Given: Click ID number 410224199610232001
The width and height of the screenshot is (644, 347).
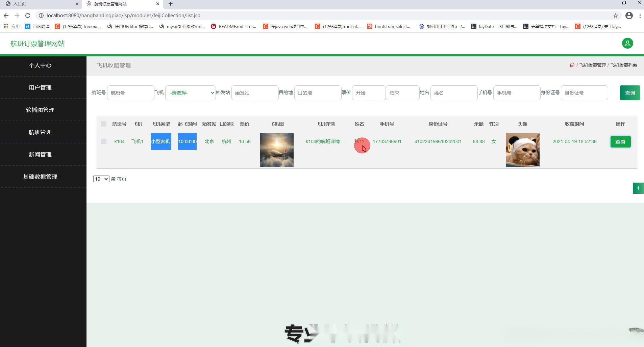Looking at the screenshot, I should pyautogui.click(x=438, y=141).
